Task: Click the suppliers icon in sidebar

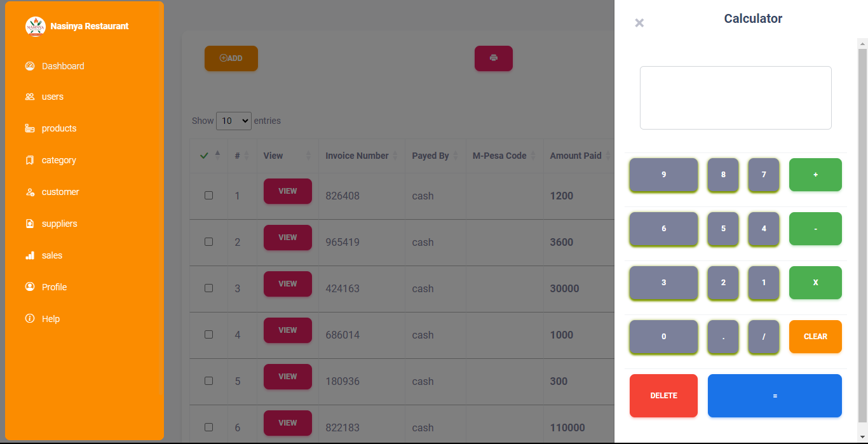Action: tap(30, 224)
